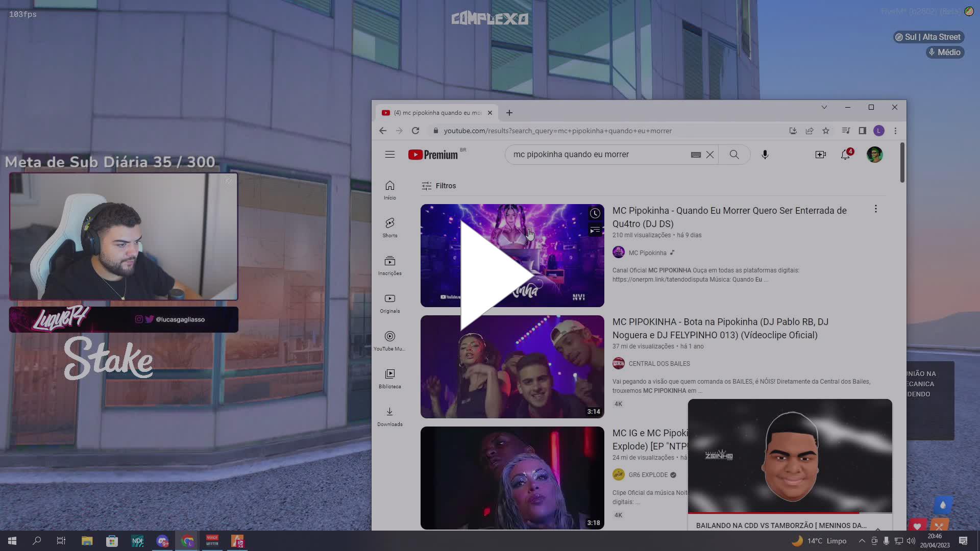Open YouTube Music from the sidebar

pyautogui.click(x=389, y=339)
